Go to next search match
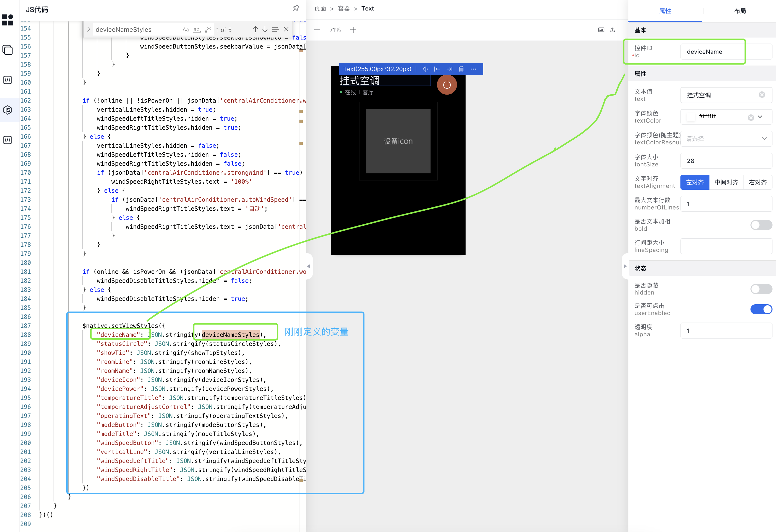The width and height of the screenshot is (776, 532). tap(265, 29)
